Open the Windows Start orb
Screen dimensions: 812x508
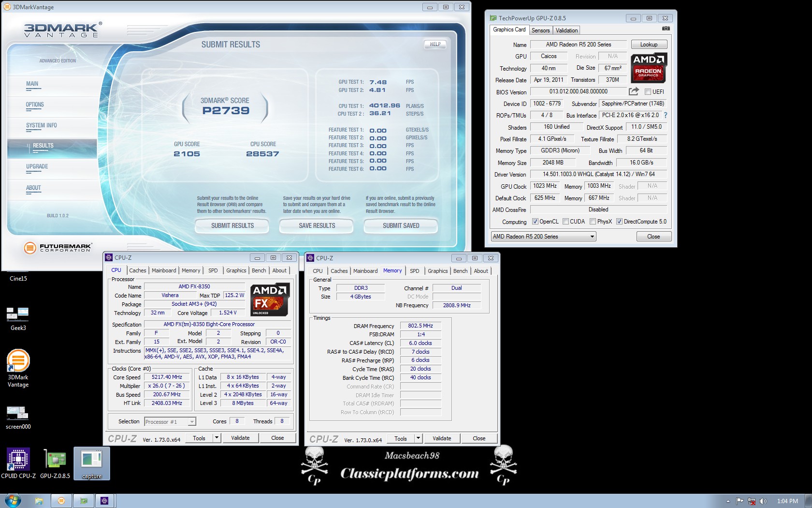coord(13,500)
